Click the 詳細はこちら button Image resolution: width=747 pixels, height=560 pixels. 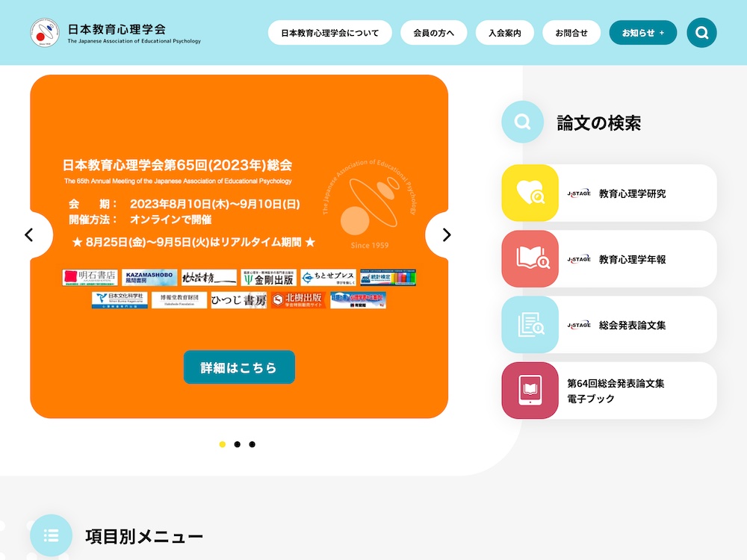(239, 367)
